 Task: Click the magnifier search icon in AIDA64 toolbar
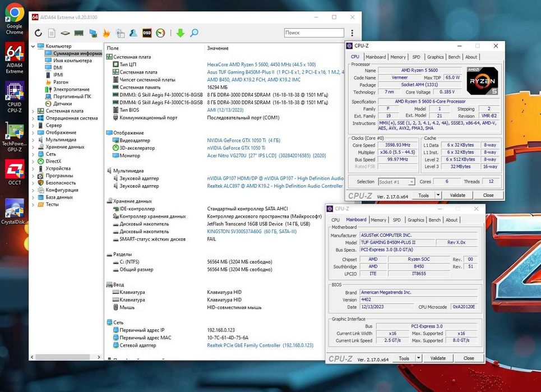tap(194, 33)
